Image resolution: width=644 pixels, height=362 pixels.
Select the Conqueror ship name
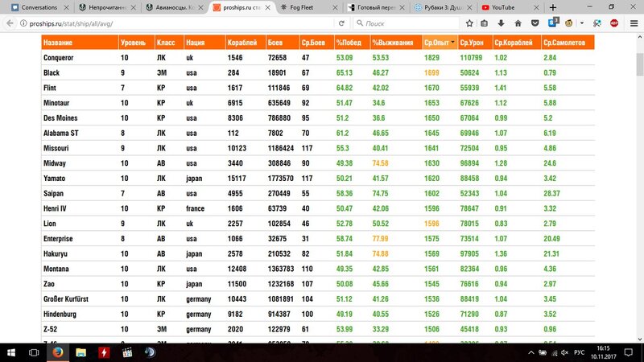tap(58, 58)
